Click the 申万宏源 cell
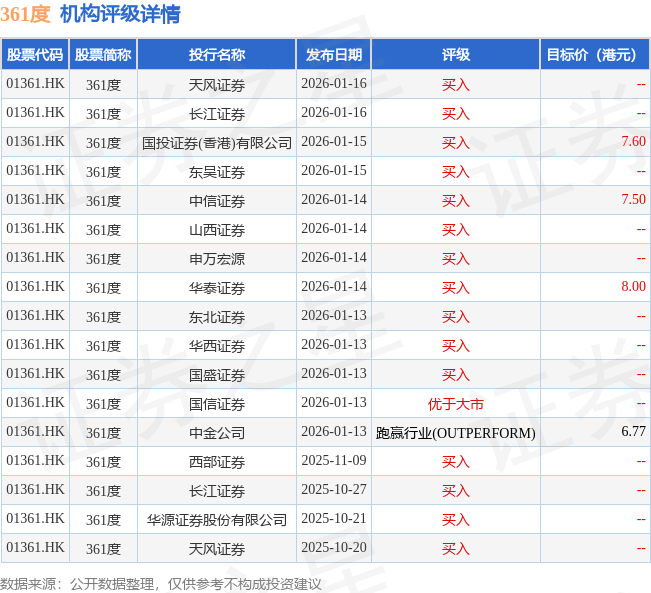Screen dimensions: 651x593 click(x=217, y=259)
